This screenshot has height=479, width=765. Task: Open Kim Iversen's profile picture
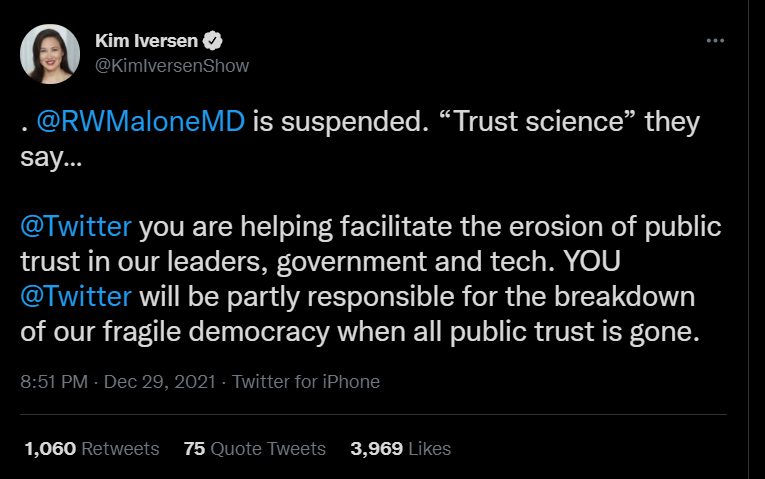coord(51,53)
